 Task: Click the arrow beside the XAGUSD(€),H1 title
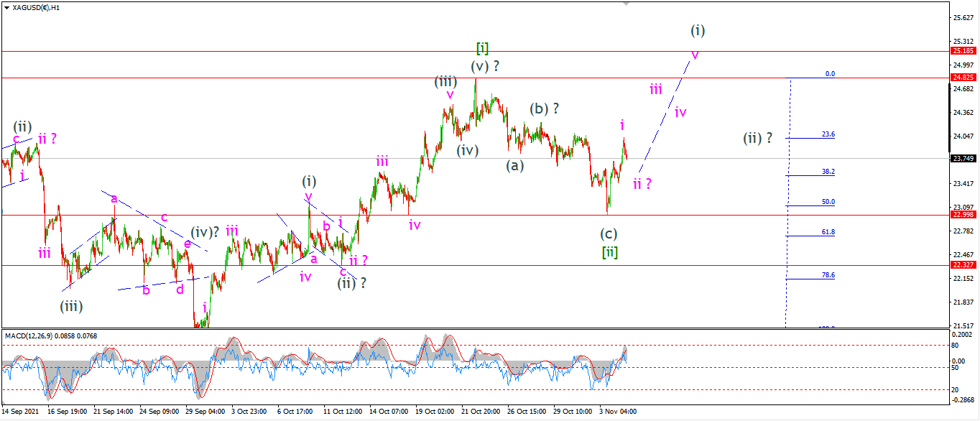click(x=6, y=8)
